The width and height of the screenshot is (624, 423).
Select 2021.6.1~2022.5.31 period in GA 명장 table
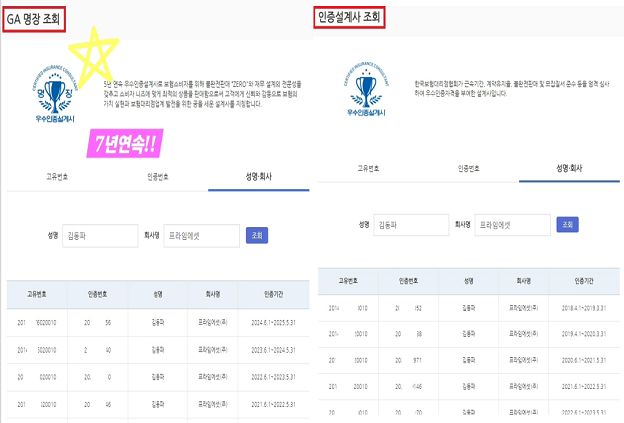(273, 404)
